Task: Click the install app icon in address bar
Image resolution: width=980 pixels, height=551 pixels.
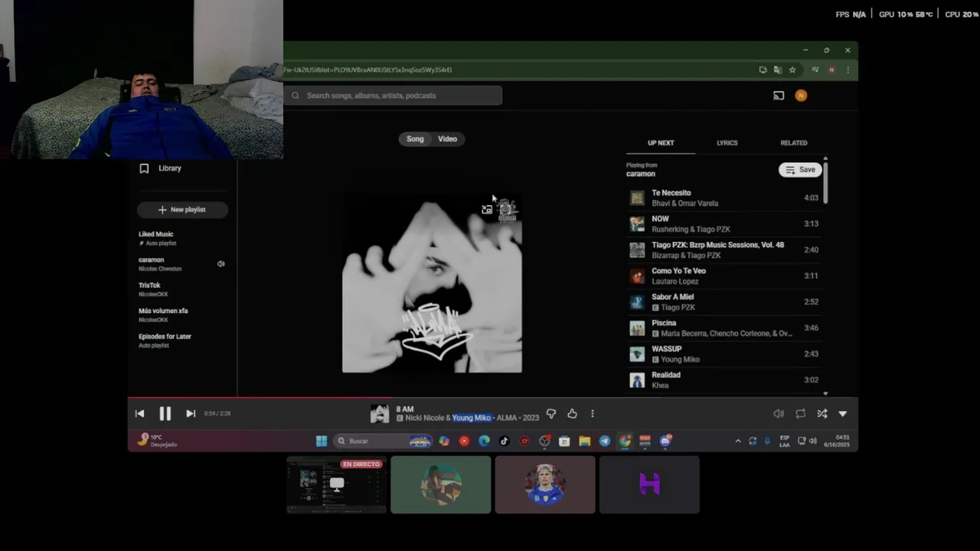Action: click(763, 70)
